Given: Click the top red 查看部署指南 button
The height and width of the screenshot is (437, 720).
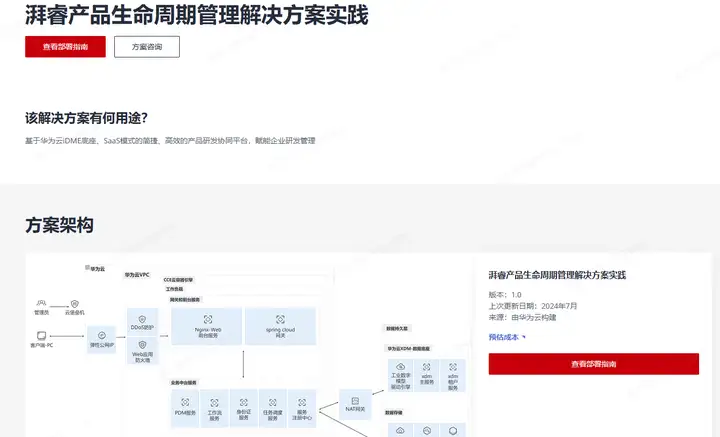Looking at the screenshot, I should click(65, 46).
